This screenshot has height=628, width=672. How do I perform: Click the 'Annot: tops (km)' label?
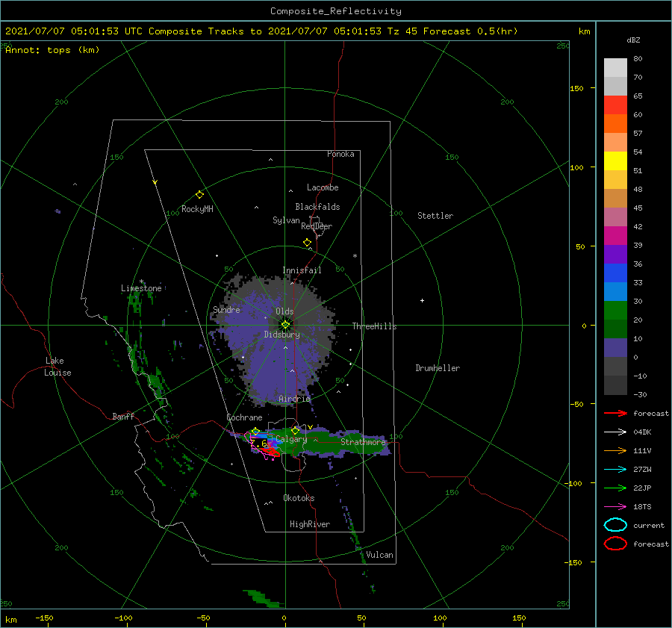(52, 50)
